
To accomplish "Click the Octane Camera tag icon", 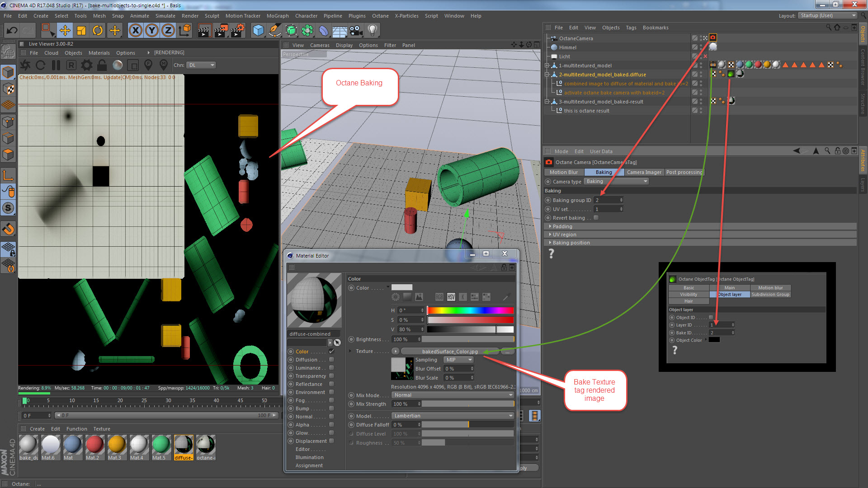I will tap(713, 38).
